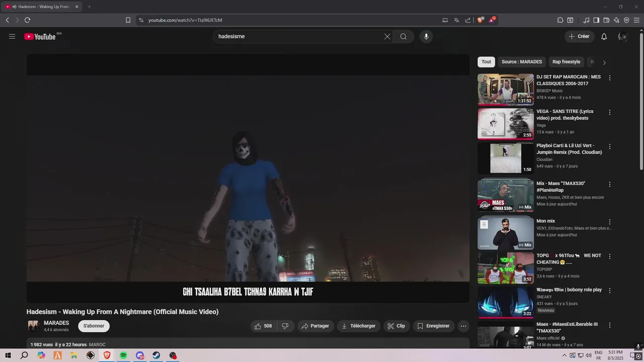Open Windows Start menu
This screenshot has width=644, height=362.
click(x=8, y=355)
